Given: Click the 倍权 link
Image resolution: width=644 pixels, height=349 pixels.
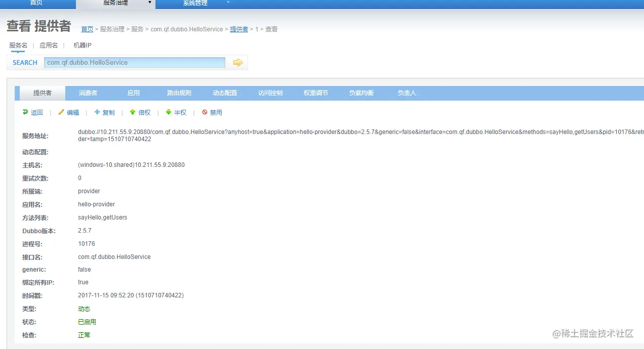Looking at the screenshot, I should tap(145, 113).
